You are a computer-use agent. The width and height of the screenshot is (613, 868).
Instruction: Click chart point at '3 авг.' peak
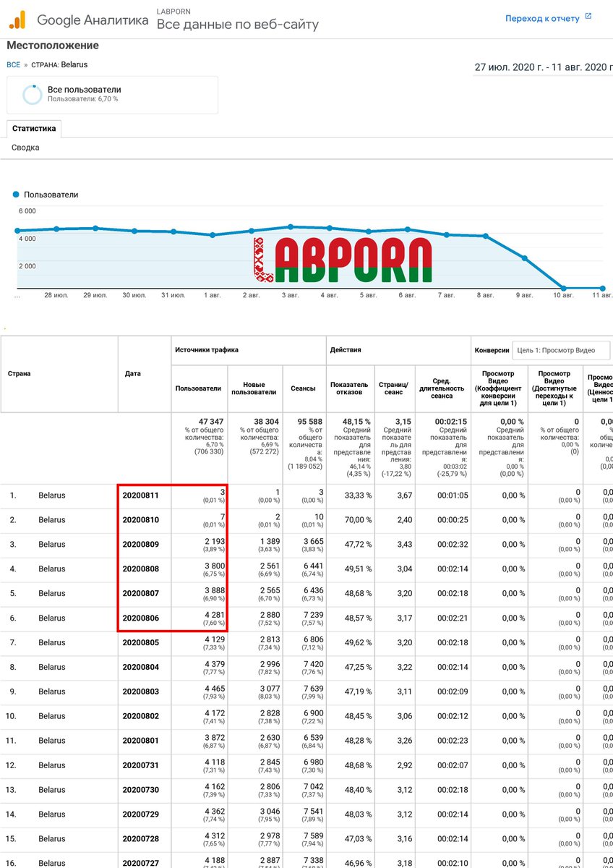(x=291, y=226)
